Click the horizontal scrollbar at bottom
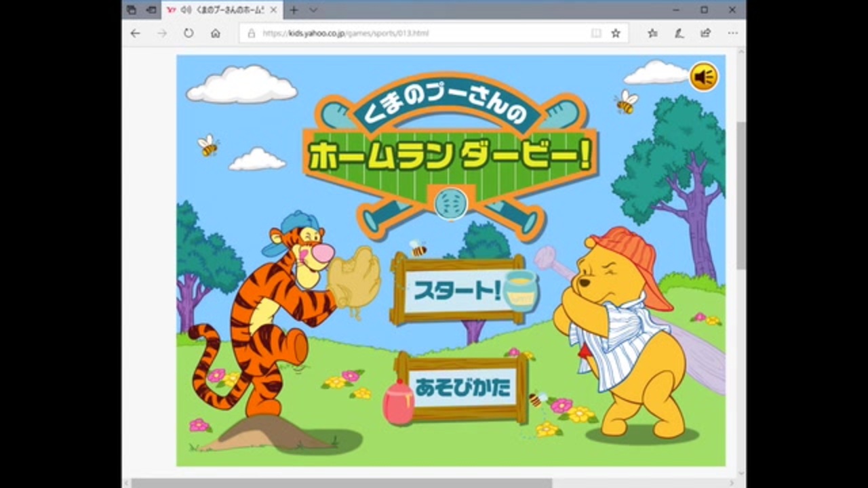The height and width of the screenshot is (488, 868). [x=342, y=483]
